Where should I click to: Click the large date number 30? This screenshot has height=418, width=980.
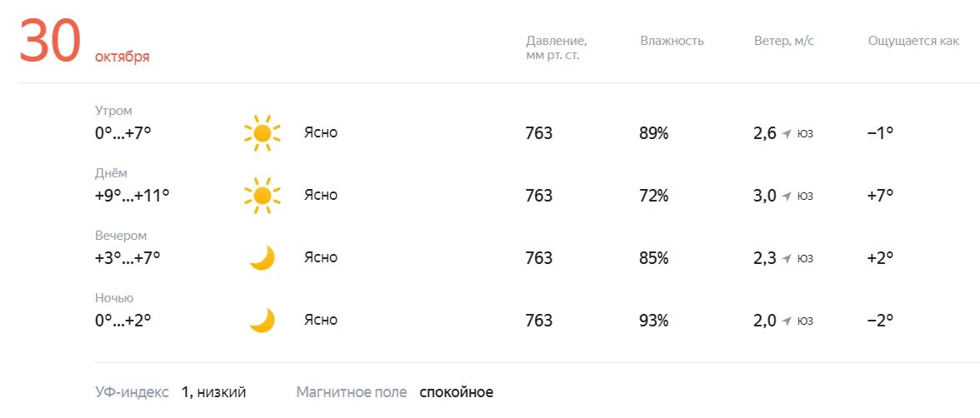[x=50, y=42]
